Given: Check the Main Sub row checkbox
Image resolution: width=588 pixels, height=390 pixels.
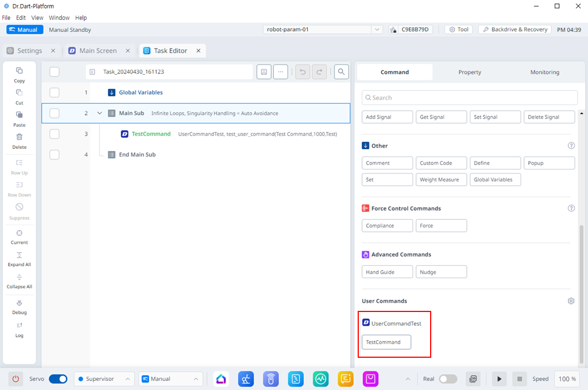Looking at the screenshot, I should (x=54, y=113).
